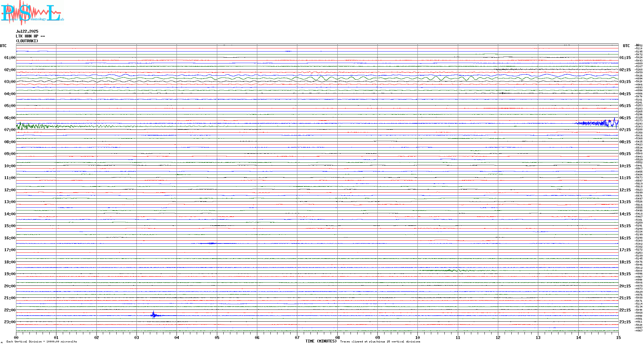Click the 09:00 hour label on left
The image size is (644, 346).
point(10,154)
